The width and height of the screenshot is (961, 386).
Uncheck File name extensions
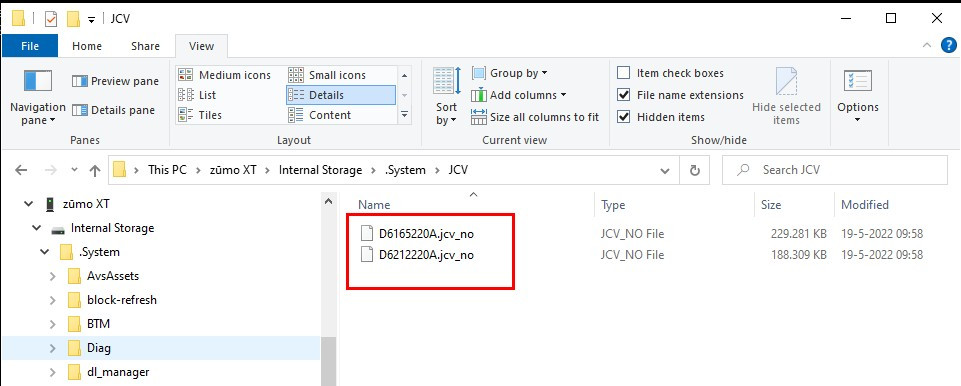[x=681, y=95]
